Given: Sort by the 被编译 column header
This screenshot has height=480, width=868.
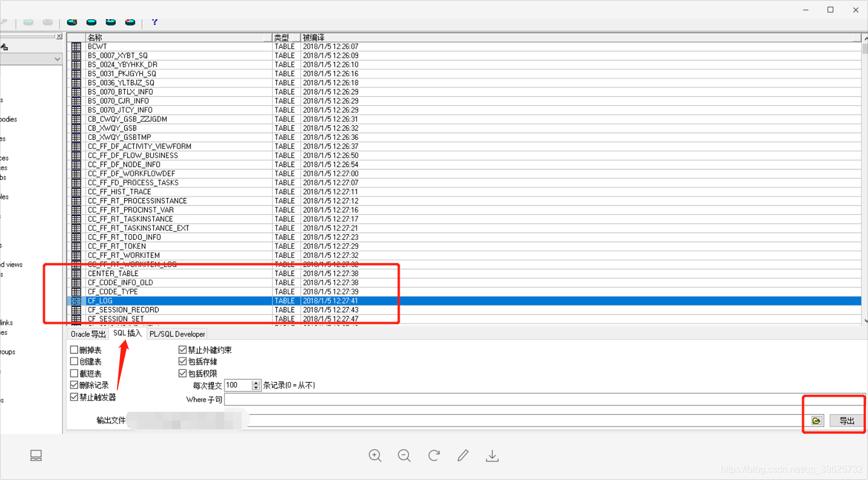Looking at the screenshot, I should 580,37.
